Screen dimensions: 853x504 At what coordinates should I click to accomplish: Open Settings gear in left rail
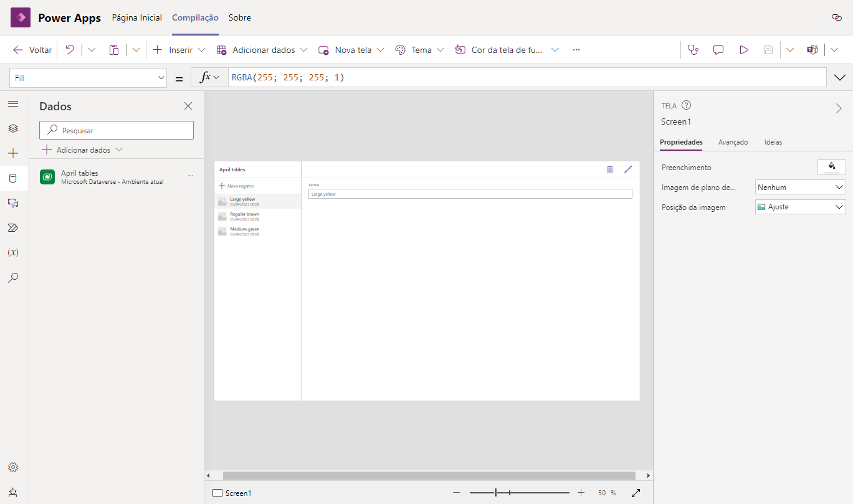pos(13,467)
